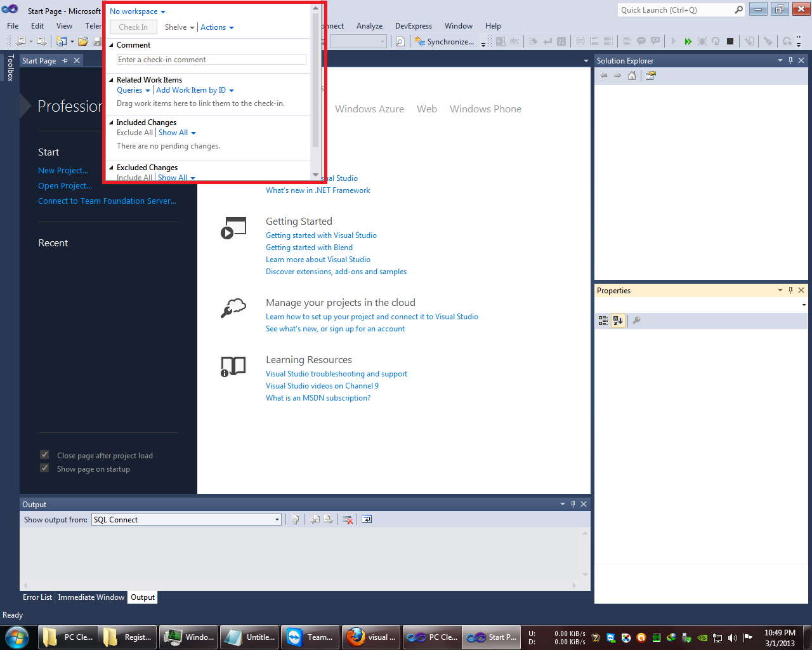Click the Navigate Backward toolbar icon
This screenshot has height=650, width=812.
click(21, 41)
